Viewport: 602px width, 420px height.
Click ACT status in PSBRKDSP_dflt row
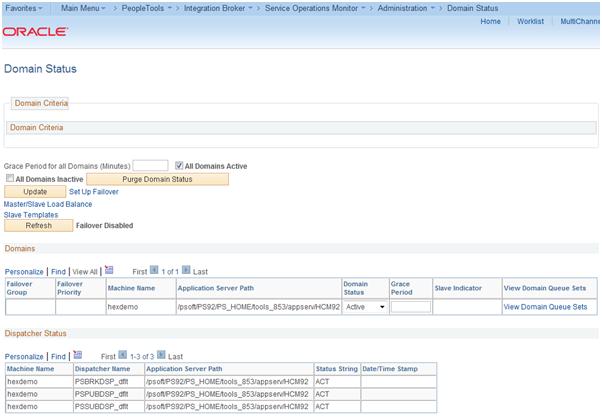(x=322, y=382)
